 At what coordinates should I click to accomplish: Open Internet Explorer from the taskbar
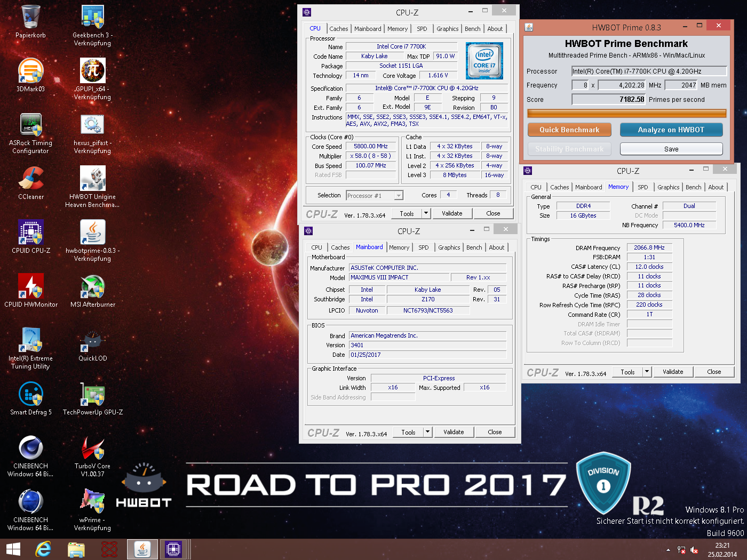tap(43, 549)
